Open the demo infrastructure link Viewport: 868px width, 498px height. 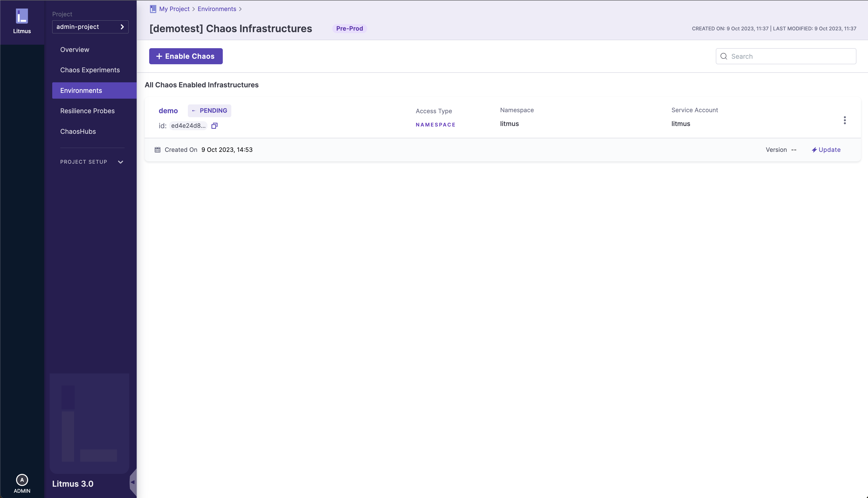click(168, 110)
